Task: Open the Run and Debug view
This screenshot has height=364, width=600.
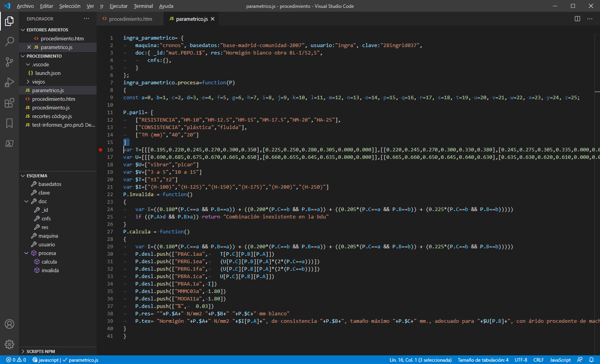Action: coord(9,82)
